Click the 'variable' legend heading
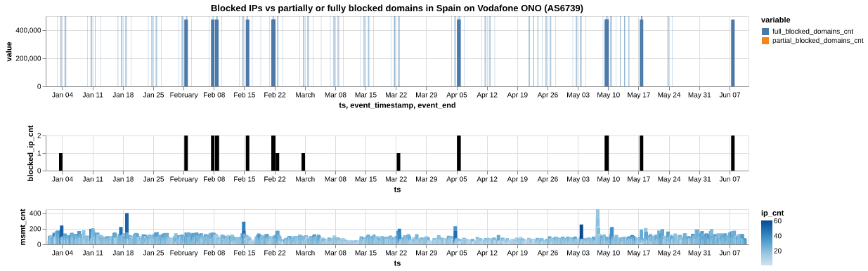The width and height of the screenshot is (868, 271). tap(776, 20)
